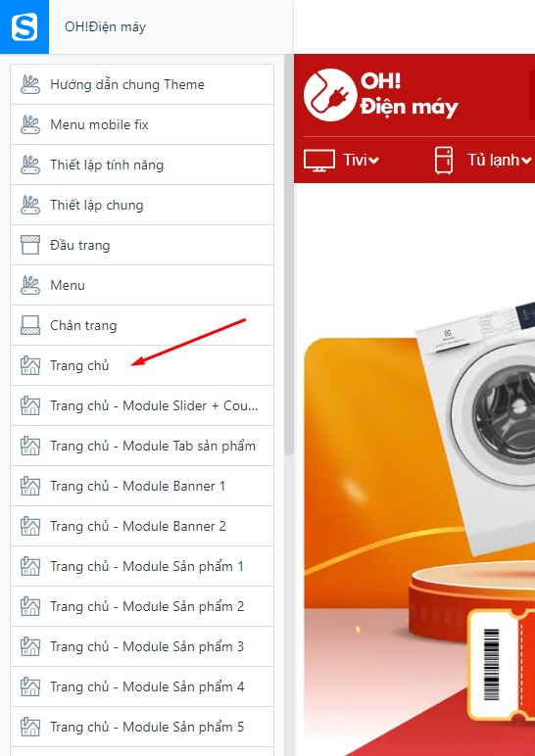
Task: Open Trang chủ - Module Slider + Coupon
Action: tap(142, 405)
